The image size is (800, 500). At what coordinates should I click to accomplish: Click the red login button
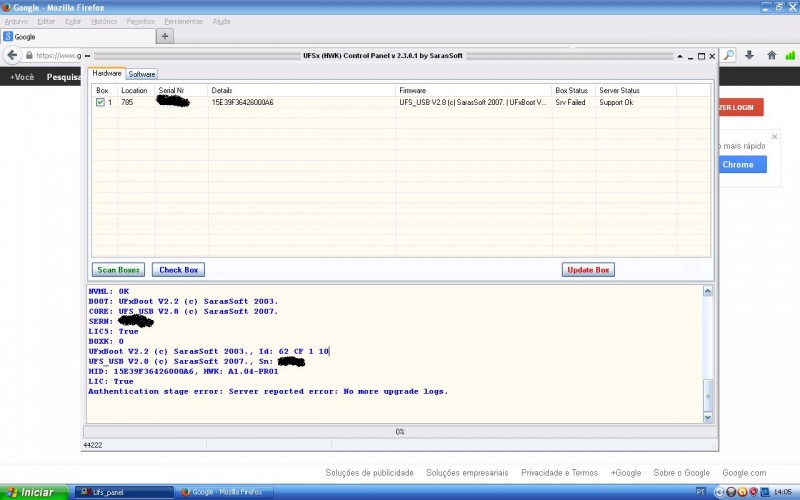click(x=741, y=107)
